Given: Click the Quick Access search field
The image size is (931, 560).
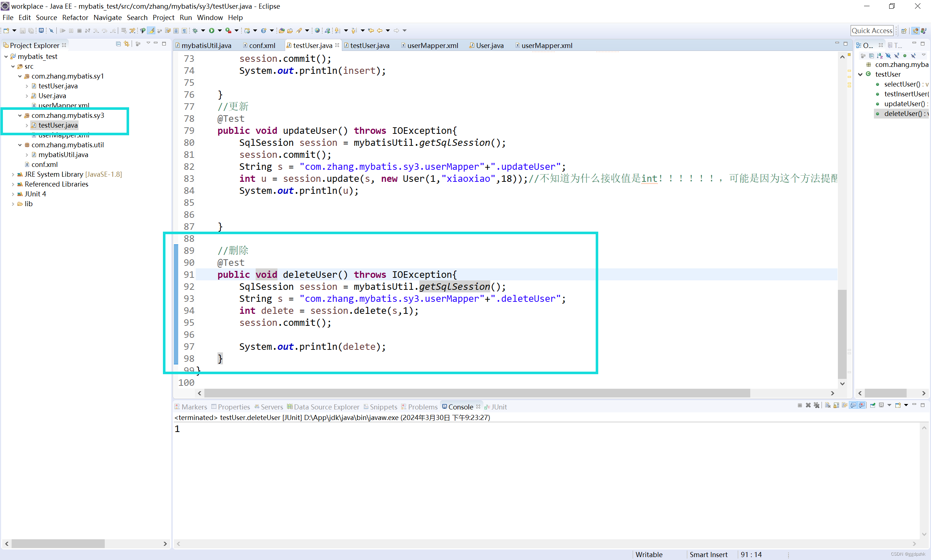Looking at the screenshot, I should tap(872, 31).
